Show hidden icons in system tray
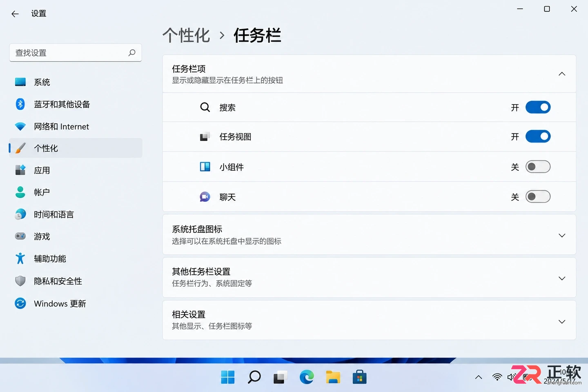The image size is (588, 392). tap(479, 377)
